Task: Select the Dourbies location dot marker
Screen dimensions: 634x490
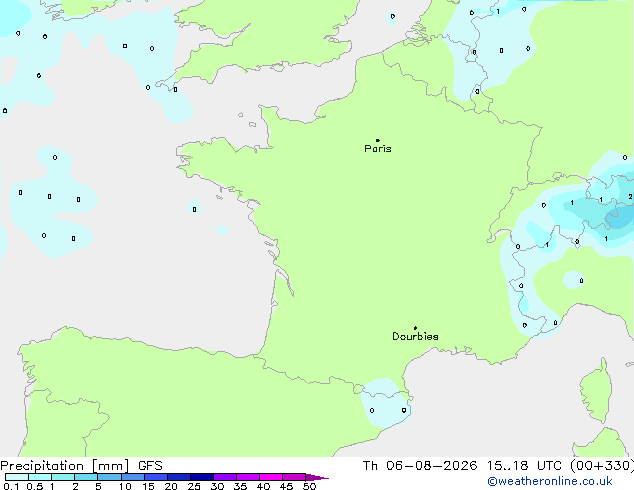Action: click(x=415, y=328)
